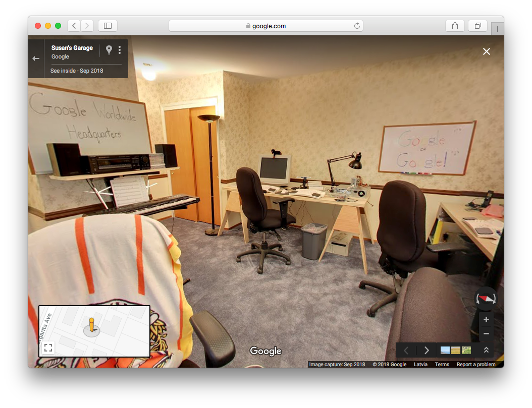The image size is (532, 408).
Task: Click the location pin icon beside Susan's Garage
Action: [109, 50]
